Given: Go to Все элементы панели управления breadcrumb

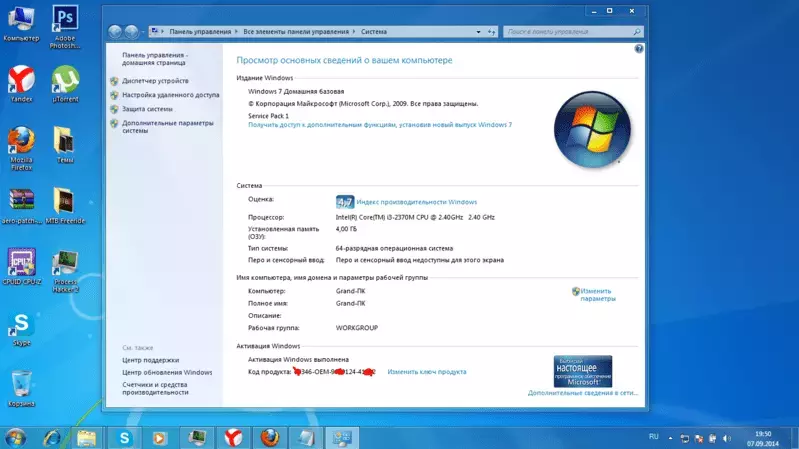Looking at the screenshot, I should [296, 32].
